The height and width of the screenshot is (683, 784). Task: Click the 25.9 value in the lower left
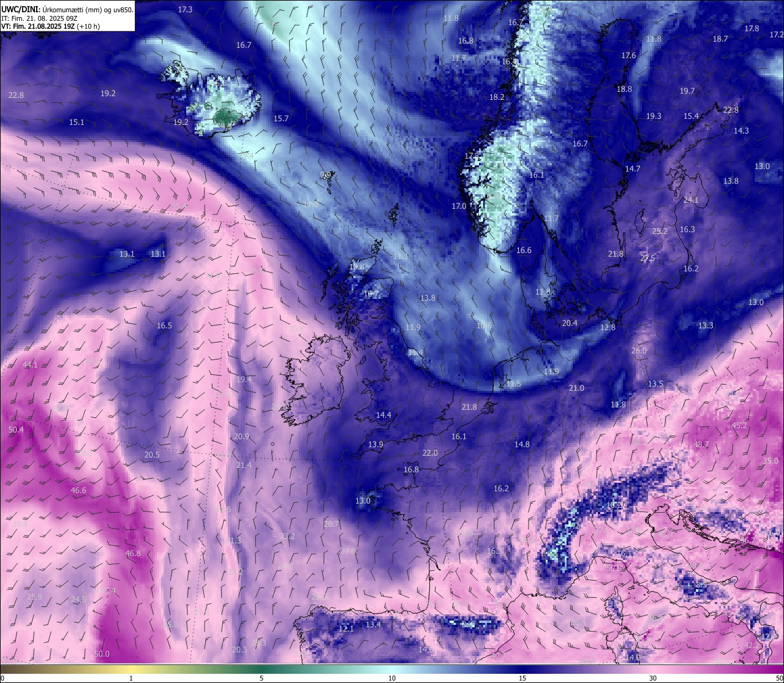[34, 597]
